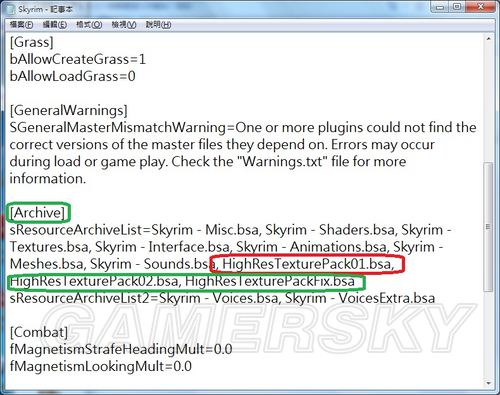Open the 編輯(E) Edit menu

point(55,25)
